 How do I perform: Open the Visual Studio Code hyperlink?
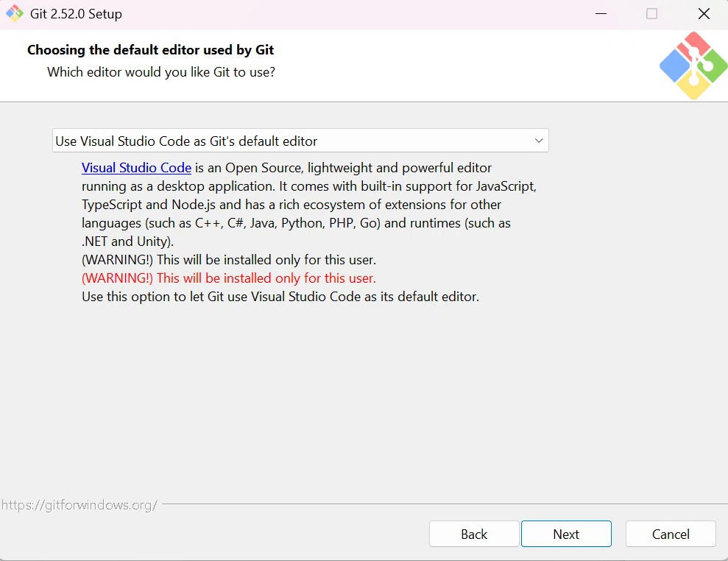click(136, 168)
